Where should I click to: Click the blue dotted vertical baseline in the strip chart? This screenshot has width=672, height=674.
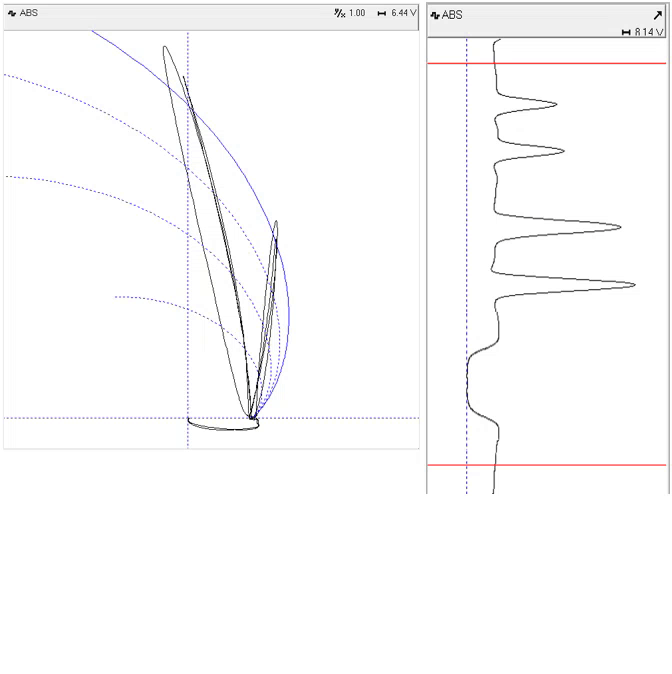(466, 266)
